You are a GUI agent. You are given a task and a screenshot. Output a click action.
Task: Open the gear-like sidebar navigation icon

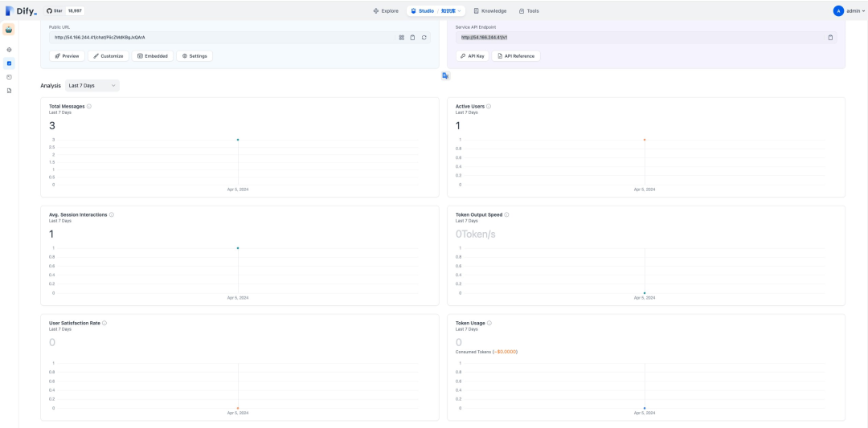click(x=9, y=50)
